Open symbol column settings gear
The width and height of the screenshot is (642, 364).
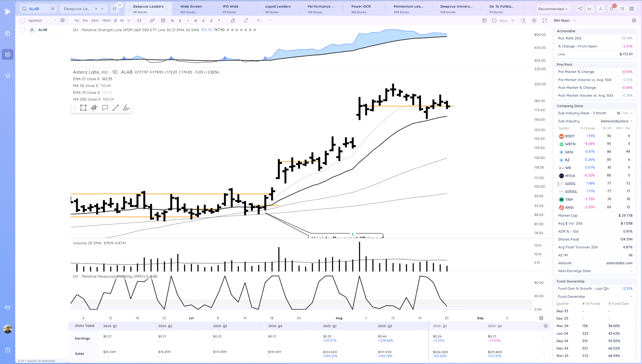point(63,20)
